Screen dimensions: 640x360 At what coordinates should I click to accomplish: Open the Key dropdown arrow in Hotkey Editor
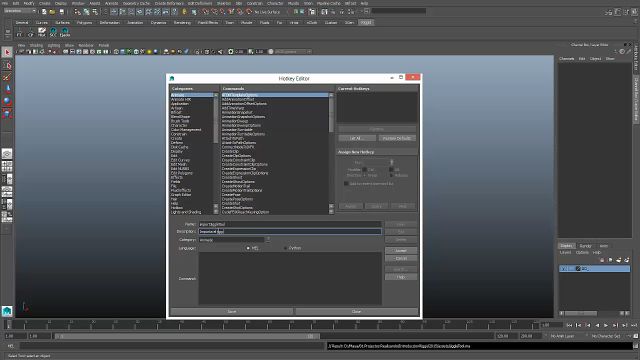[391, 162]
